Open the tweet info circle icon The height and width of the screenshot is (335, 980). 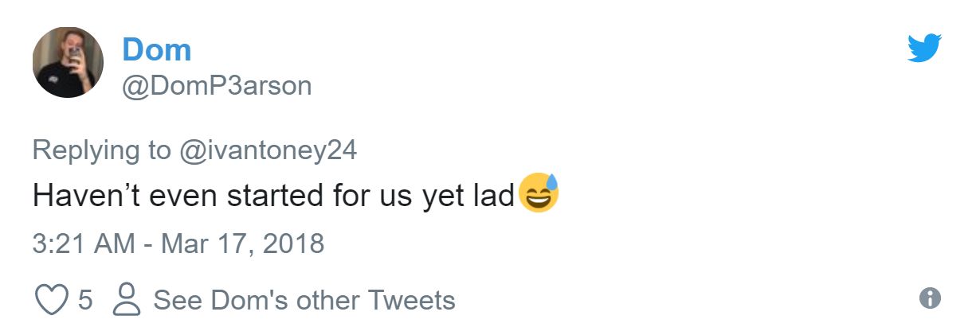[930, 298]
